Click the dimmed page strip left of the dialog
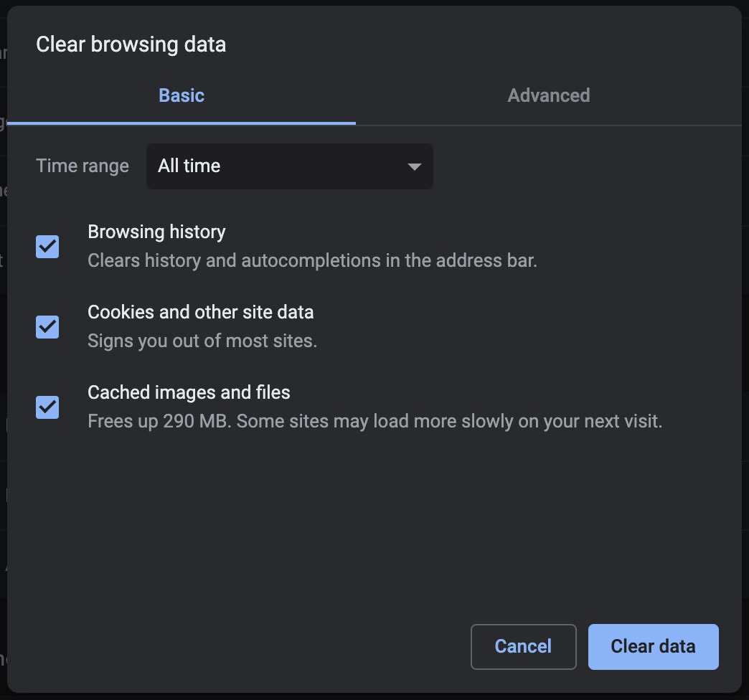Viewport: 749px width, 700px height. click(3, 359)
